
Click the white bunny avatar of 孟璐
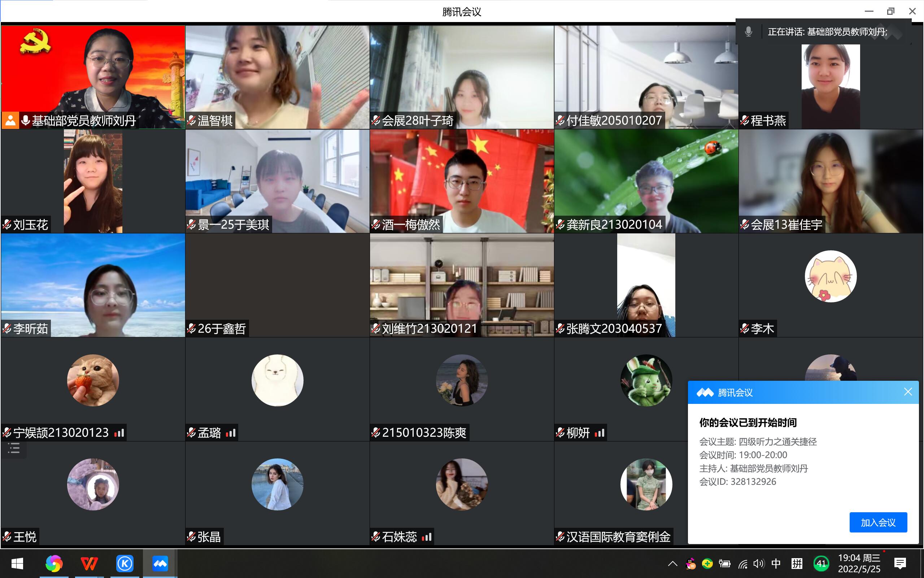(x=277, y=380)
